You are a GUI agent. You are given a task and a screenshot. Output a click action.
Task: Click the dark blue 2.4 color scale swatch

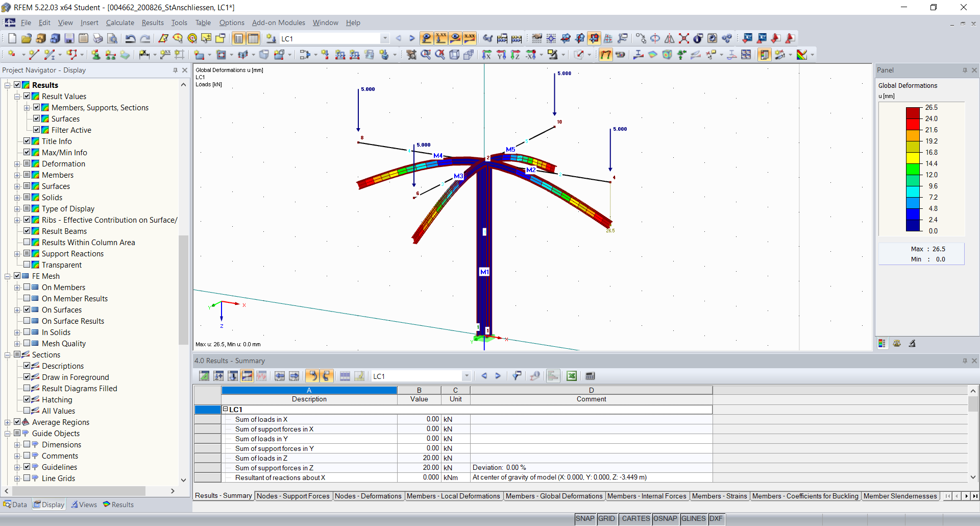point(913,225)
